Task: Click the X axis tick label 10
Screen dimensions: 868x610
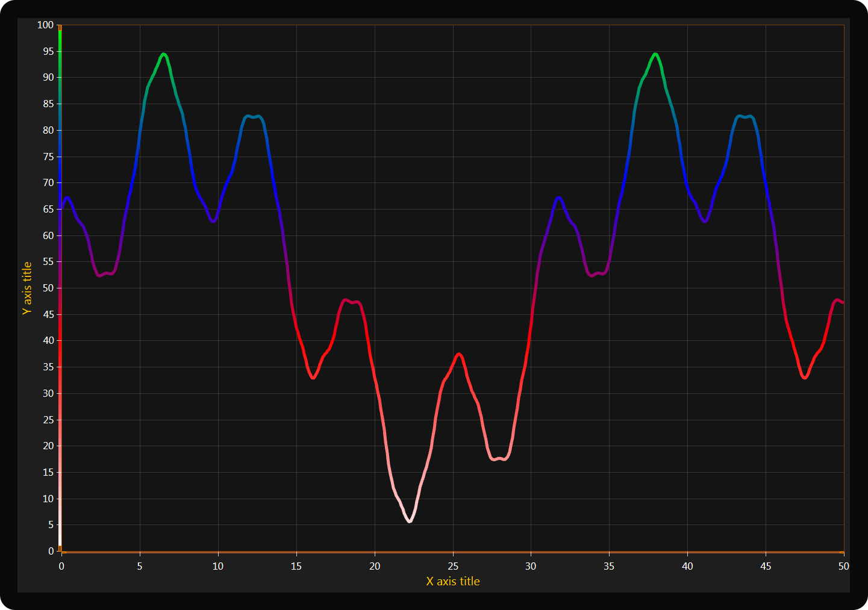Action: coord(218,566)
